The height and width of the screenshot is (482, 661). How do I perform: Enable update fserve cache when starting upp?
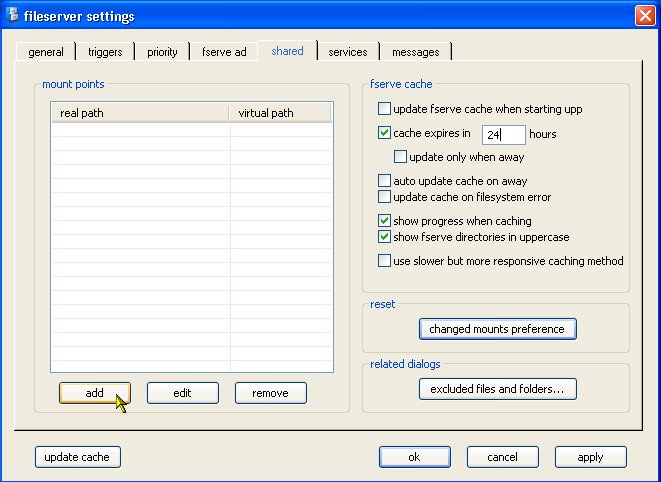[384, 109]
